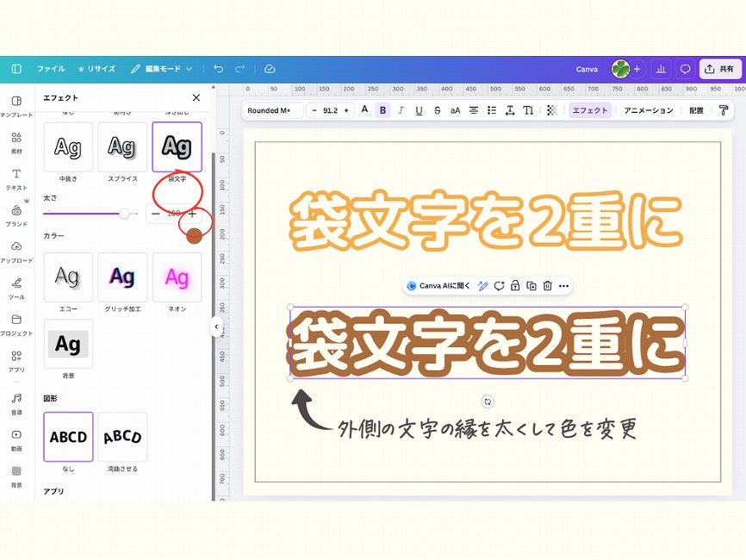Image resolution: width=746 pixels, height=560 pixels.
Task: Open the comments speech bubble icon
Action: 685,69
